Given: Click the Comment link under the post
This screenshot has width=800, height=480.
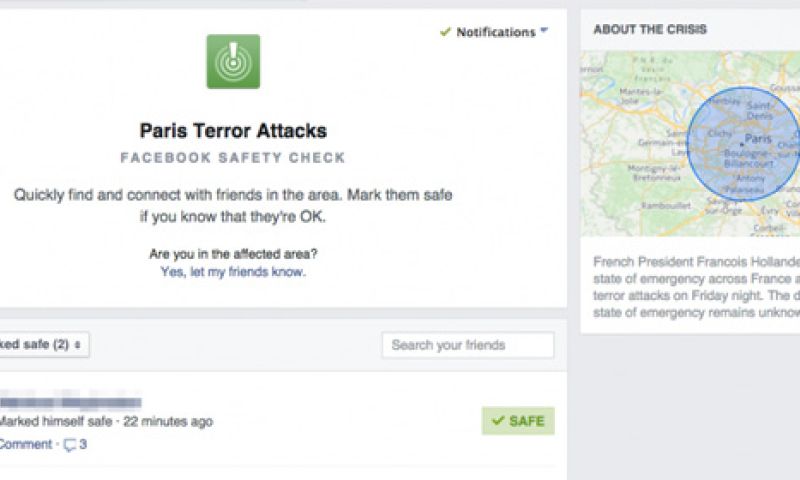Looking at the screenshot, I should [x=25, y=444].
